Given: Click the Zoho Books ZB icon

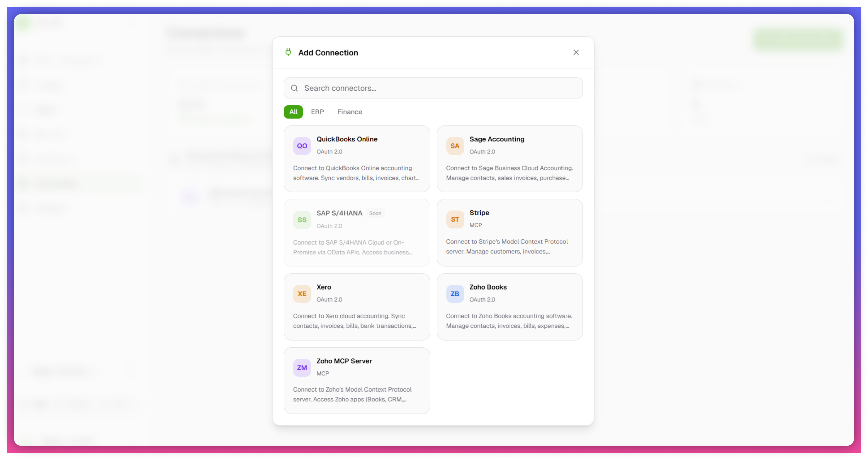Looking at the screenshot, I should pos(455,294).
